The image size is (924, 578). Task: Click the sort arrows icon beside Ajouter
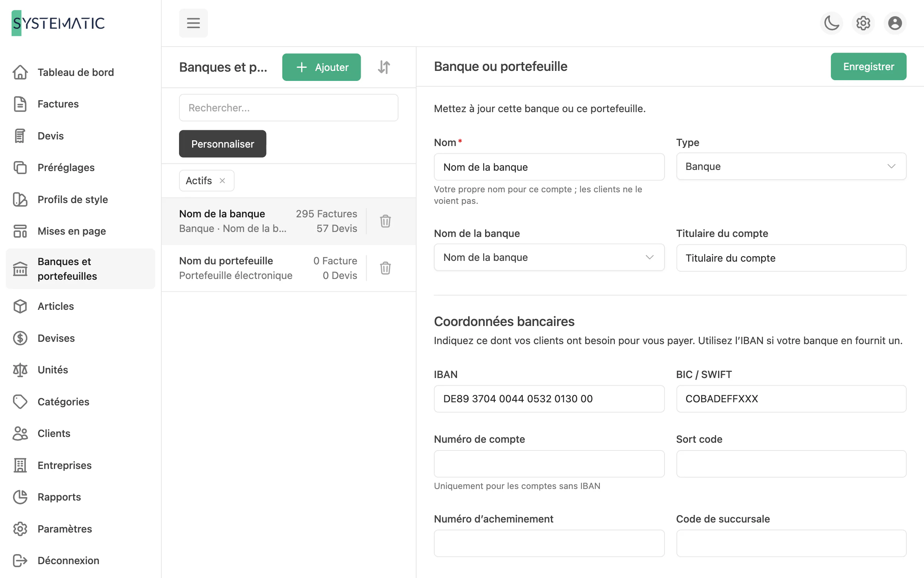tap(384, 67)
